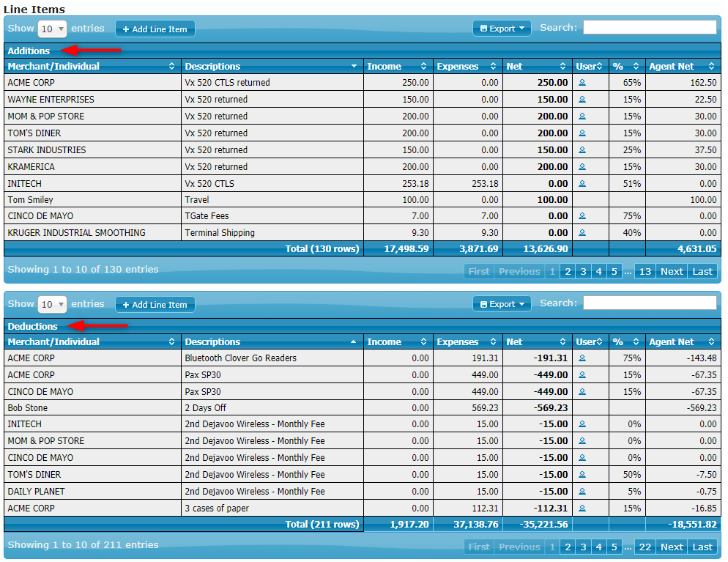
Task: Go to page 5 of Additions
Action: pyautogui.click(x=614, y=272)
